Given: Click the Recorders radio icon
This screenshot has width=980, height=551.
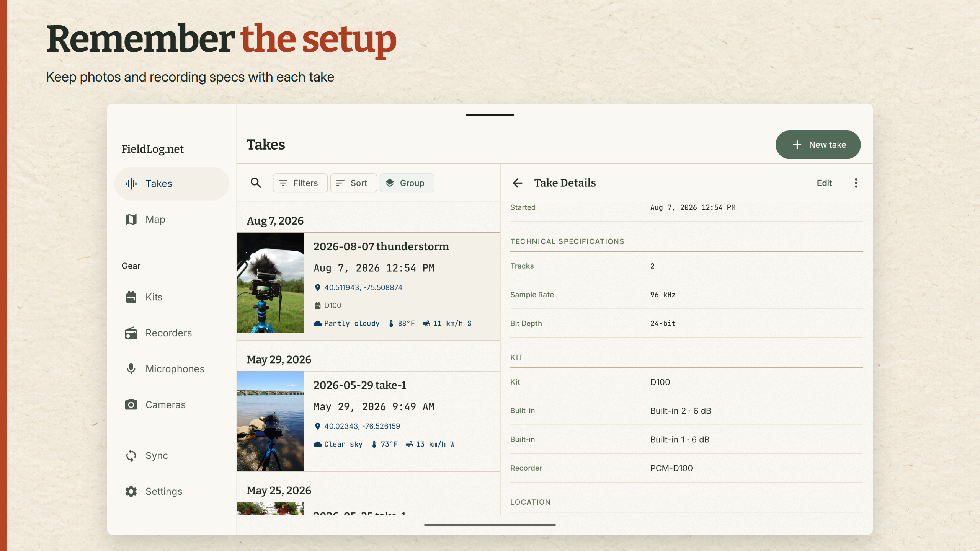Looking at the screenshot, I should 131,333.
